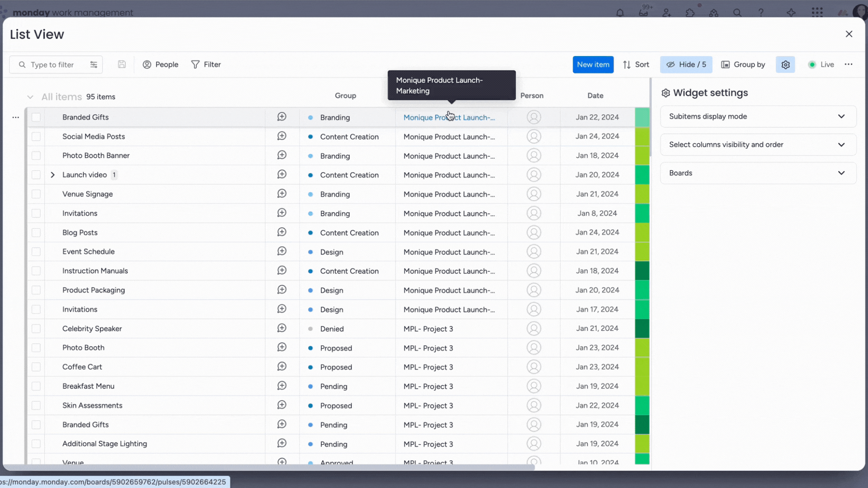Click the Date column header
The width and height of the screenshot is (868, 488).
tap(595, 96)
